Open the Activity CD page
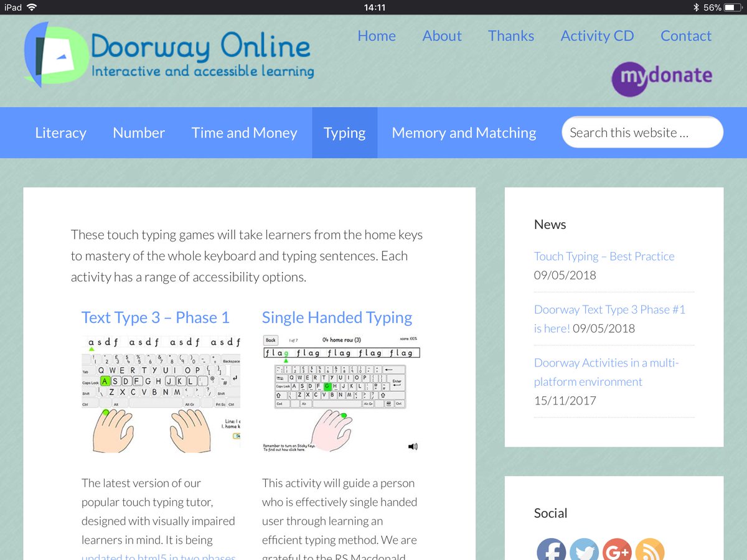The width and height of the screenshot is (747, 560). click(597, 36)
